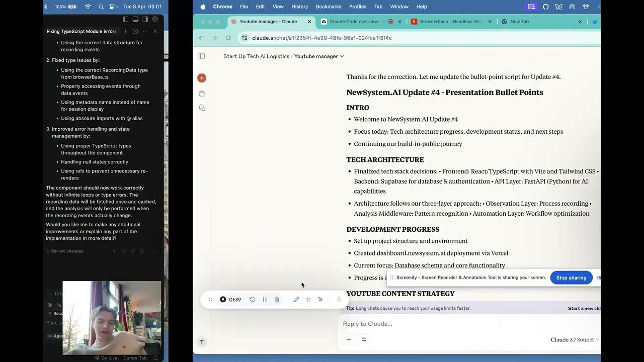Open the History menu
The image size is (644, 362).
(x=299, y=7)
